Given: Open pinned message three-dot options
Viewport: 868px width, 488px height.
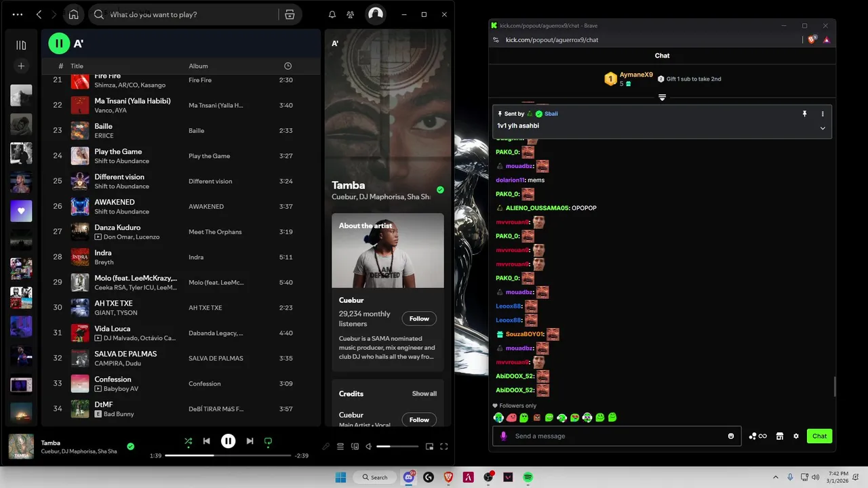Looking at the screenshot, I should pyautogui.click(x=823, y=114).
